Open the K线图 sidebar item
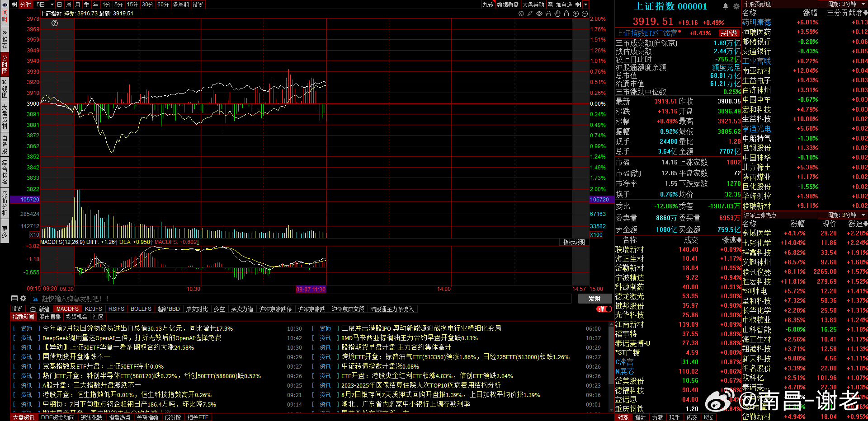 coord(5,89)
